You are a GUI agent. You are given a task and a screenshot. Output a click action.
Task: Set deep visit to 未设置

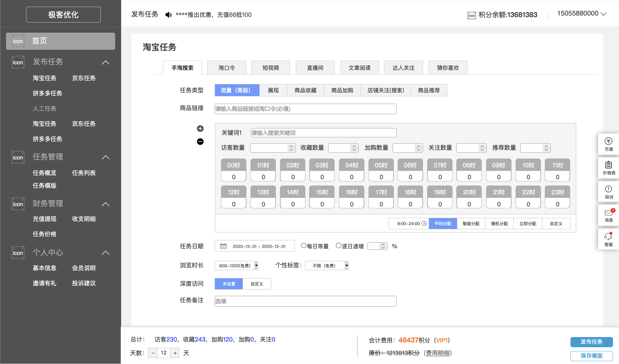click(229, 284)
